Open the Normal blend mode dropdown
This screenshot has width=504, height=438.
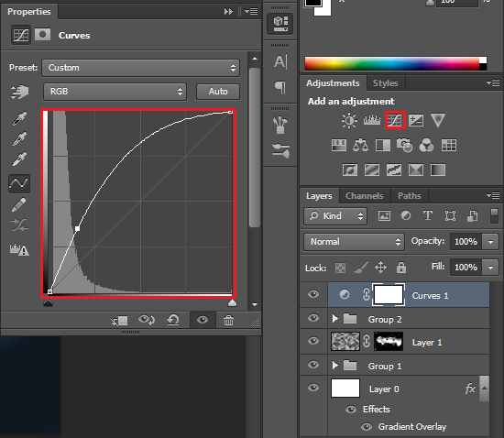[354, 242]
